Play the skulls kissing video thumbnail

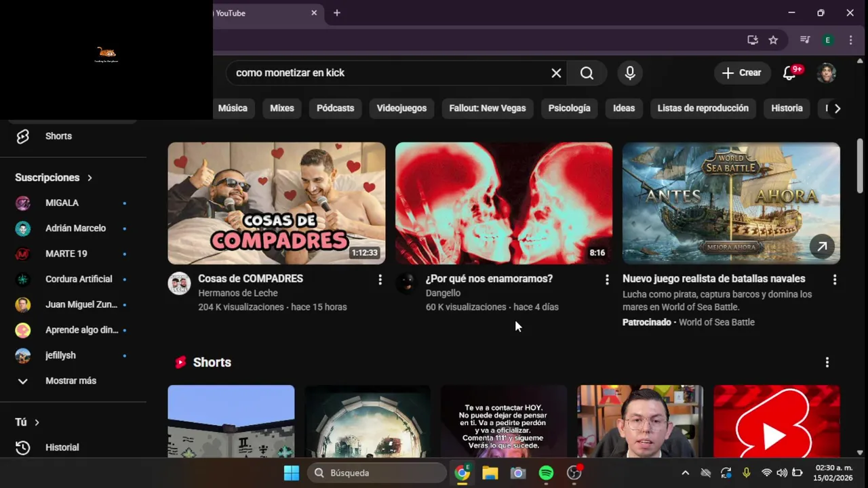click(x=504, y=203)
